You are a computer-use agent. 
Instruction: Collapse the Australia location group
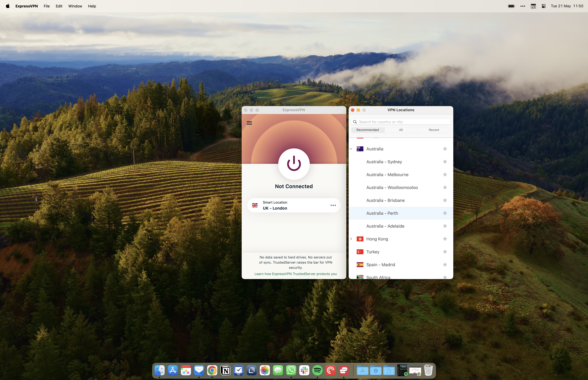351,149
